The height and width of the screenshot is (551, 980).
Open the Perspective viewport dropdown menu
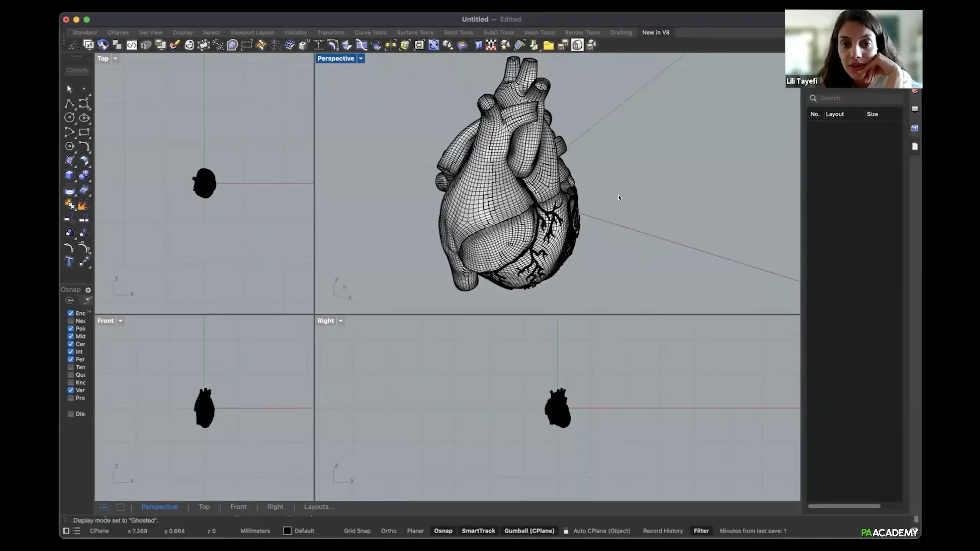pos(361,59)
